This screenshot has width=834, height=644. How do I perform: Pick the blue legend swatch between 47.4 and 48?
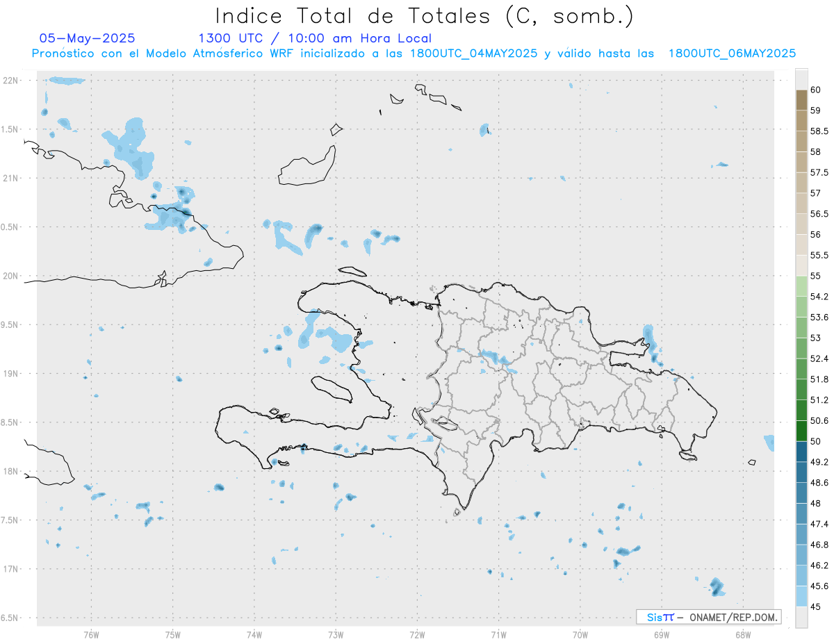coord(801,513)
